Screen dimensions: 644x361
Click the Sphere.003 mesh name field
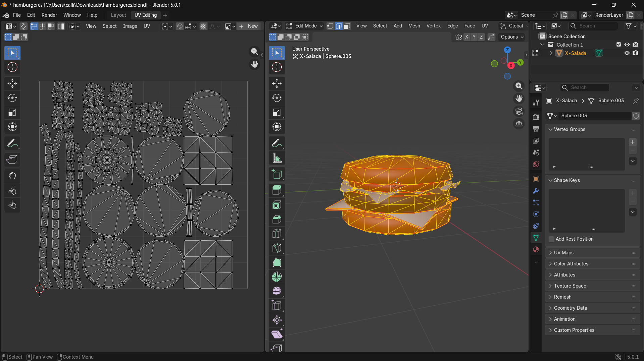click(x=594, y=116)
